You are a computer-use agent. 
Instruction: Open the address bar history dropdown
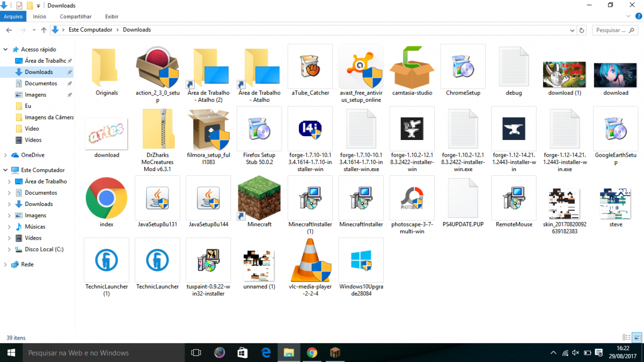tap(571, 30)
